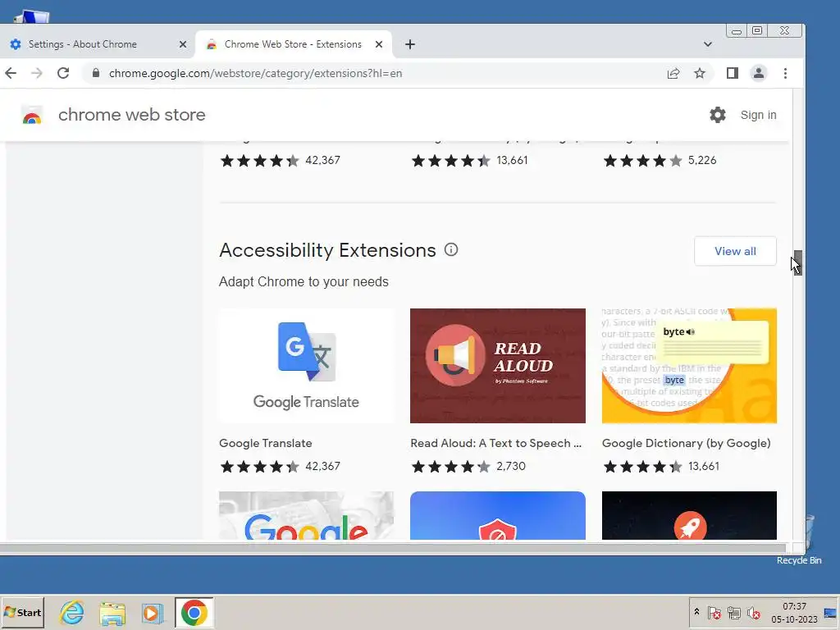Image resolution: width=840 pixels, height=630 pixels.
Task: Open the rocket icon extension card
Action: (689, 515)
